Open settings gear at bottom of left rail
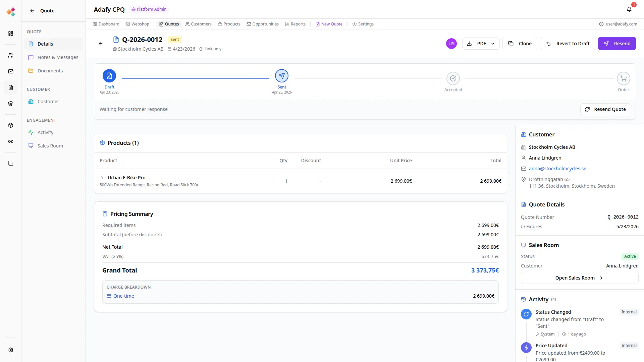644x362 pixels. point(11,350)
